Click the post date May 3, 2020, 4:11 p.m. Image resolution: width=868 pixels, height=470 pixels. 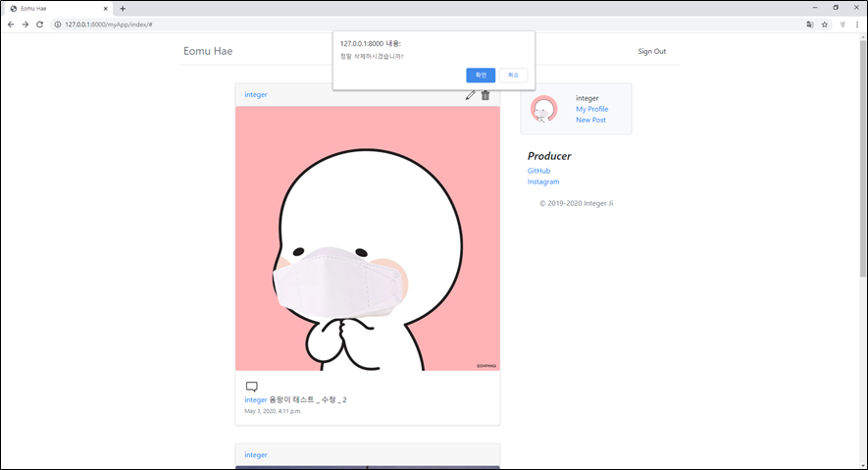click(273, 411)
